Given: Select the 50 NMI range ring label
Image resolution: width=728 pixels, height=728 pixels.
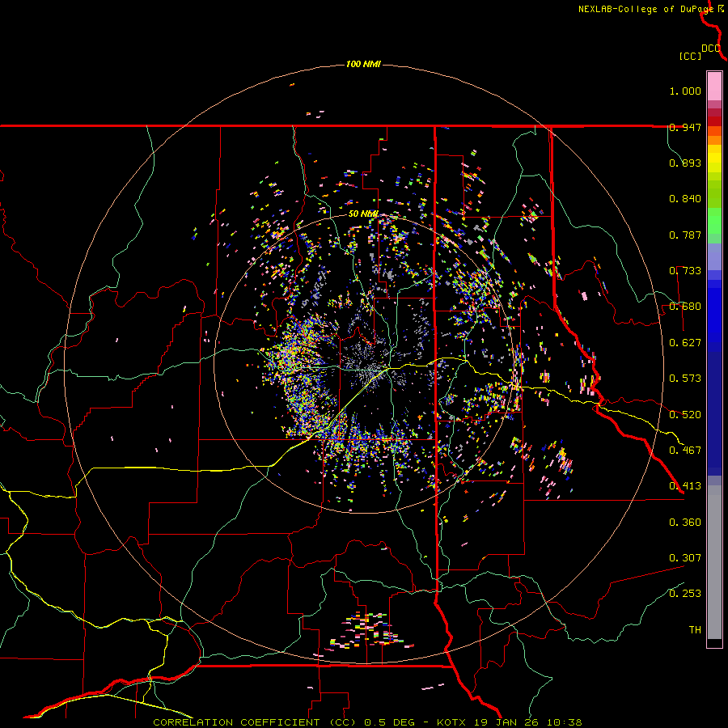Looking at the screenshot, I should click(363, 214).
